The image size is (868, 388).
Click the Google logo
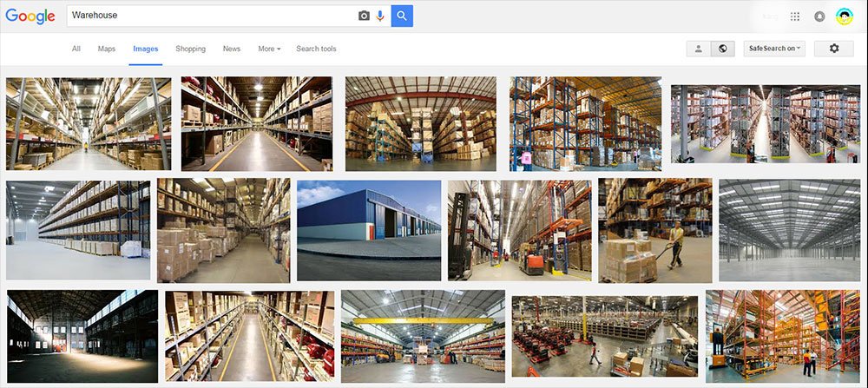point(30,16)
